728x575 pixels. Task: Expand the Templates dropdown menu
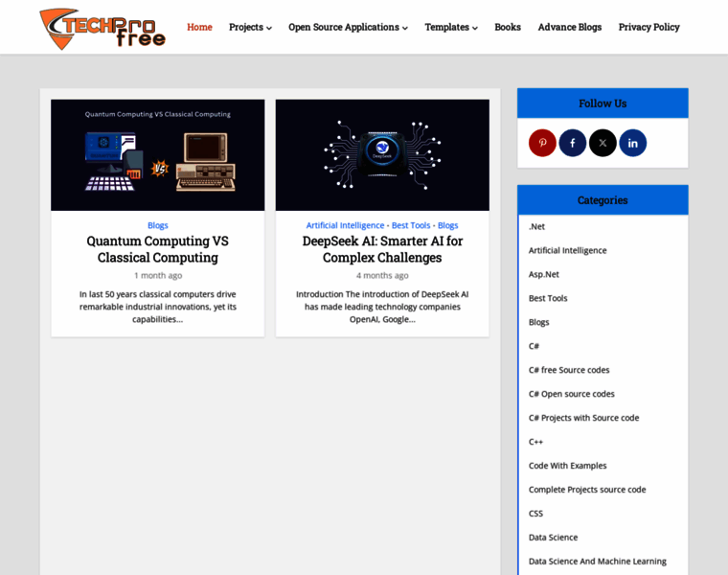coord(451,28)
